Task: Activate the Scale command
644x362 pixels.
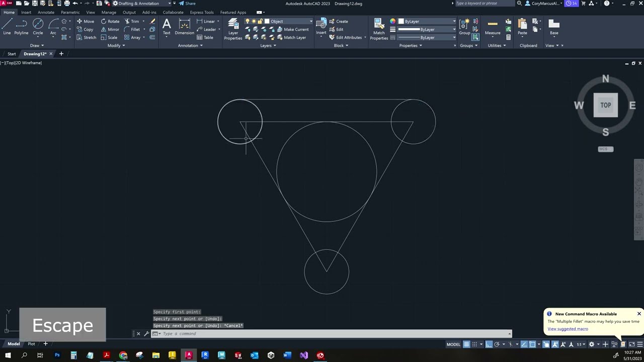Action: 109,37
